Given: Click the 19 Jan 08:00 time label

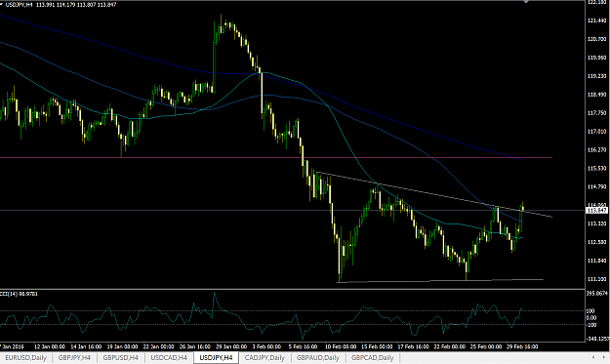Looking at the screenshot, I should pyautogui.click(x=122, y=346).
